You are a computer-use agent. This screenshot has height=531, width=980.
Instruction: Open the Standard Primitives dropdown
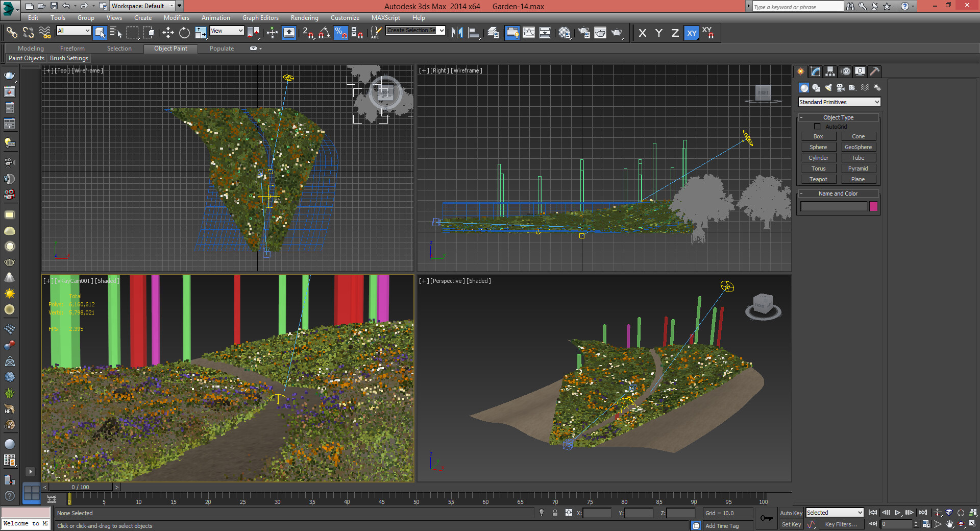tap(839, 102)
